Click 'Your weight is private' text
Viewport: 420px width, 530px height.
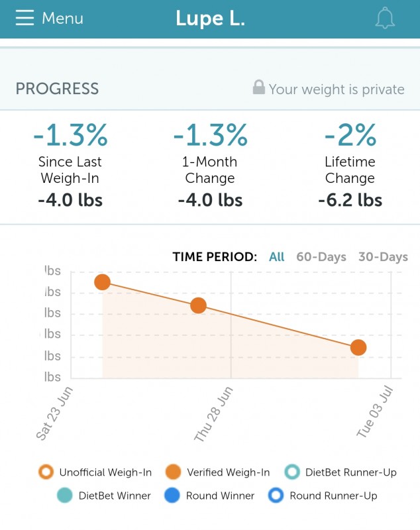(337, 89)
